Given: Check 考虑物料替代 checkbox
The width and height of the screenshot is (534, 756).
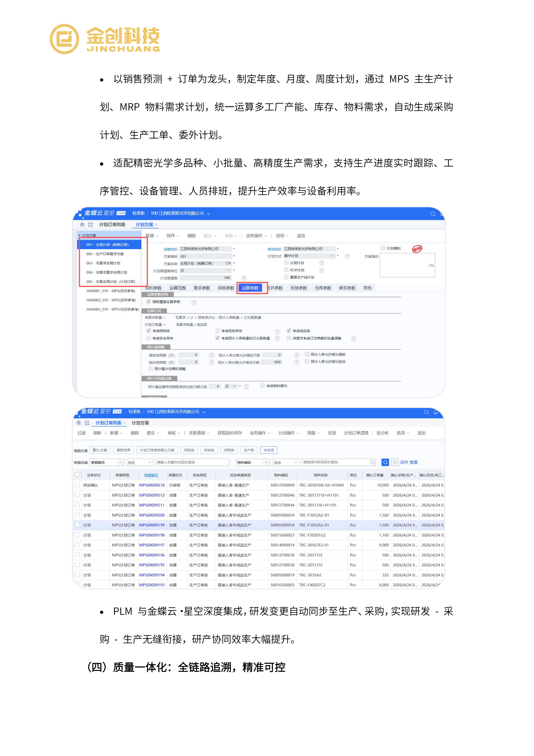Looking at the screenshot, I should click(263, 386).
